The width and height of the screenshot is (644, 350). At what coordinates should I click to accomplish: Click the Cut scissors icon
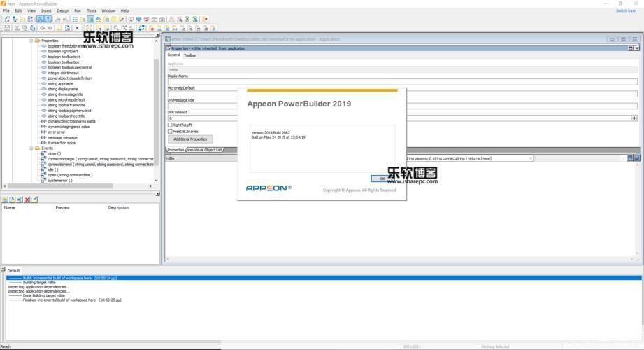point(17,28)
